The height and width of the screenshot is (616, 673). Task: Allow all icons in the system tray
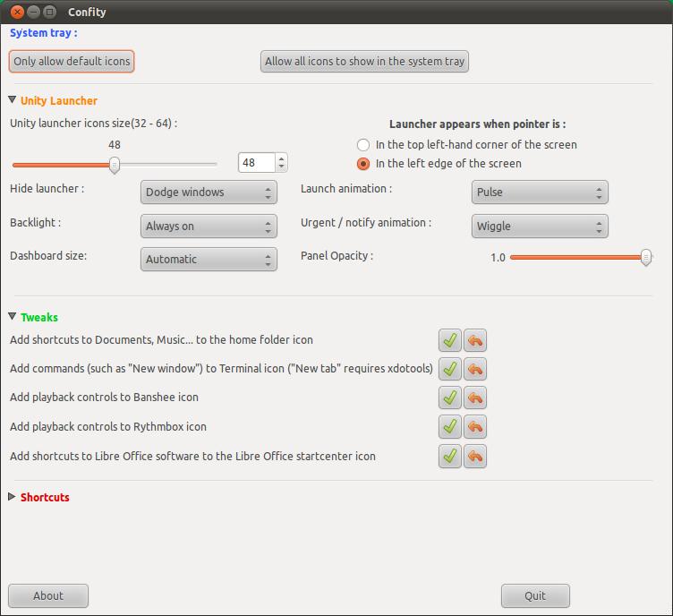click(x=364, y=62)
